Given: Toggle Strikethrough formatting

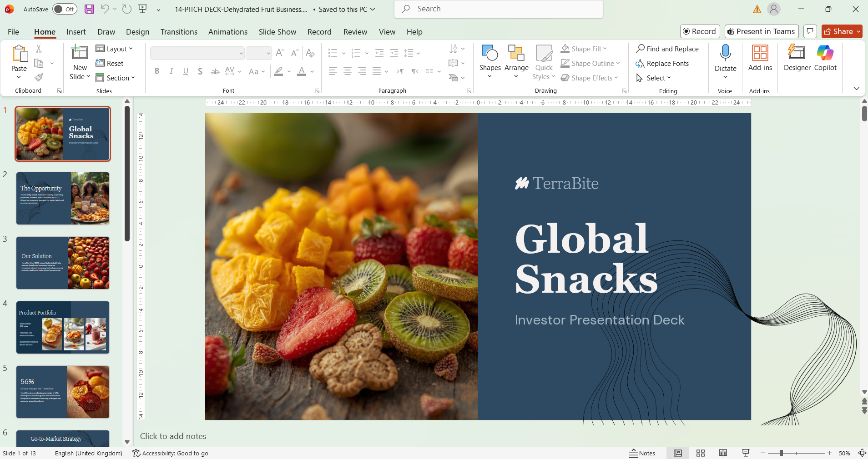Looking at the screenshot, I should pos(215,71).
